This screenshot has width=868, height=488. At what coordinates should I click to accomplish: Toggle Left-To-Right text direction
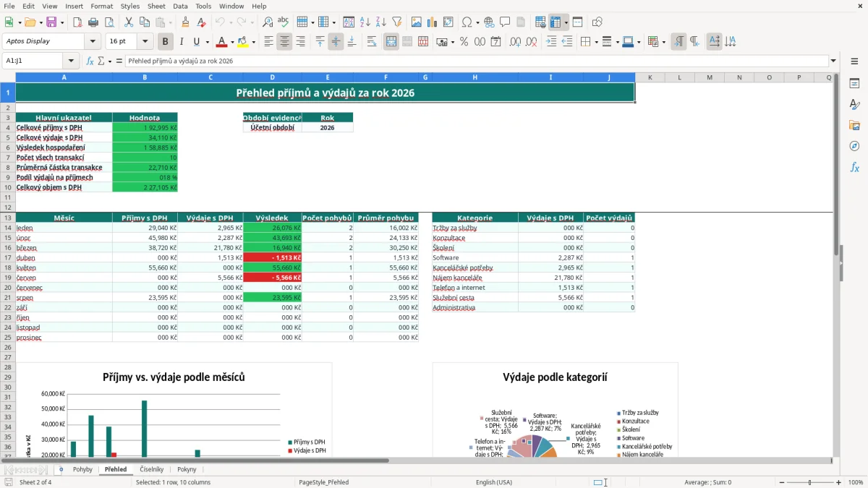tap(678, 42)
